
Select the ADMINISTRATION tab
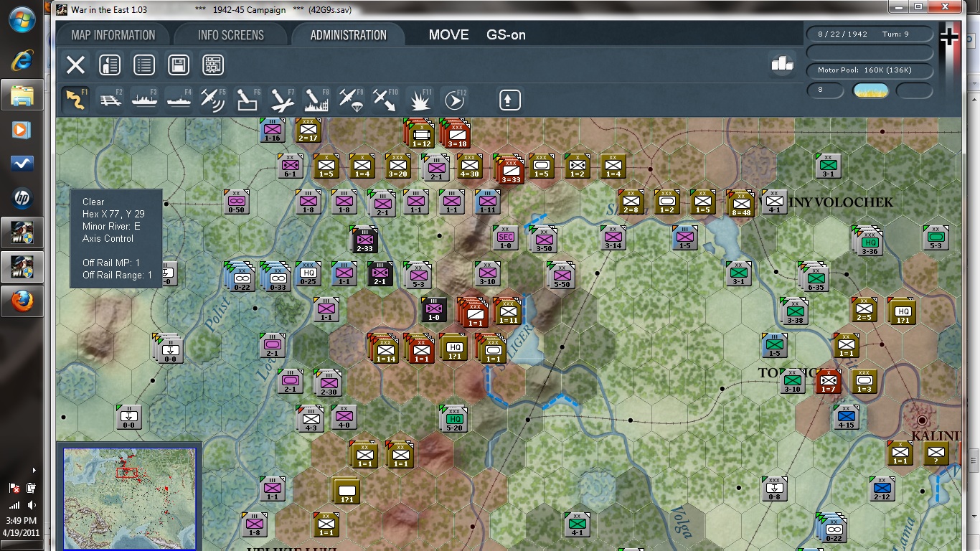coord(348,34)
